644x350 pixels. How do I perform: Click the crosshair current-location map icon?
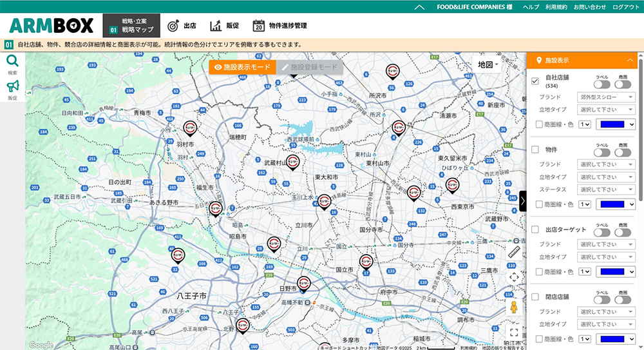click(x=514, y=277)
